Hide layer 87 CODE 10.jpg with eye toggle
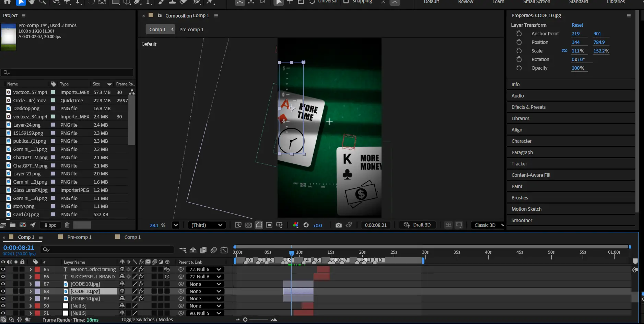This screenshot has width=644, height=324. pos(3,284)
